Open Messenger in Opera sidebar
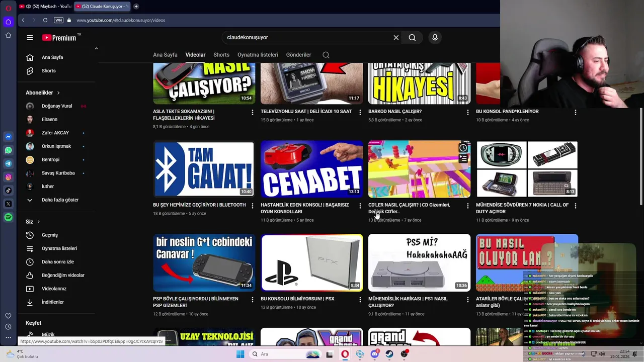The width and height of the screenshot is (644, 362). (8, 137)
